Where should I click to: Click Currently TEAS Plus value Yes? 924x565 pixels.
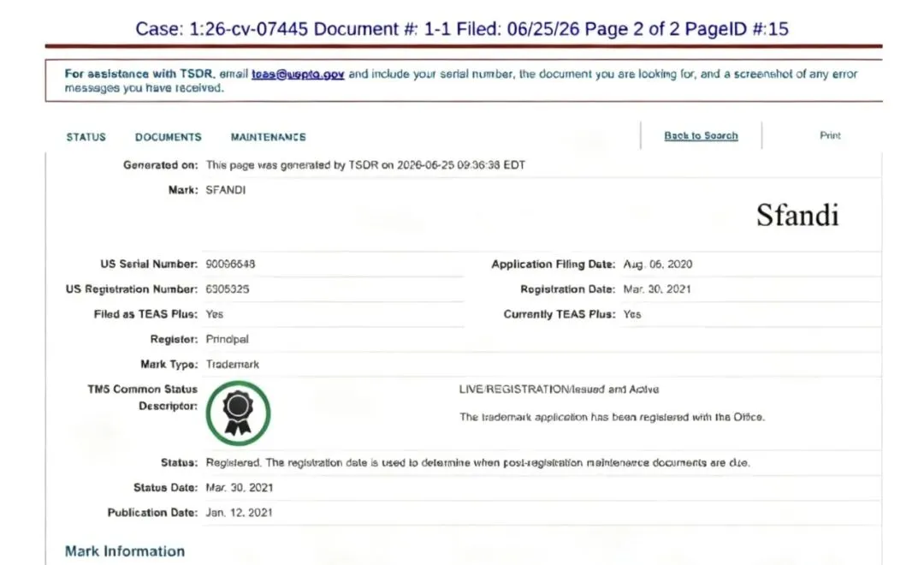631,314
